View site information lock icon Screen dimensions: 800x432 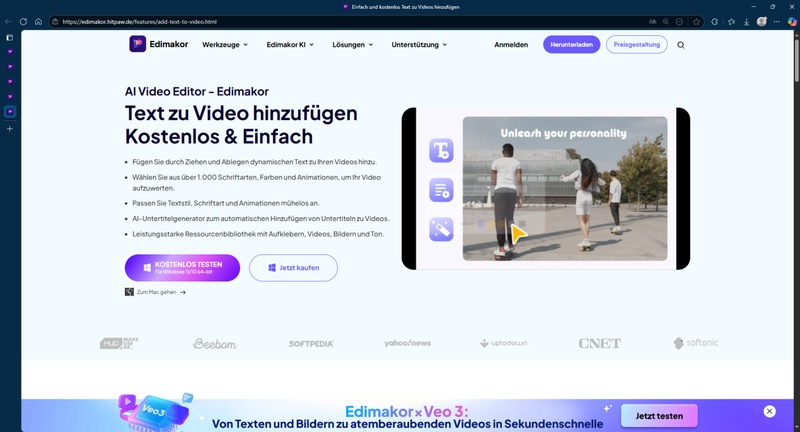click(x=55, y=21)
